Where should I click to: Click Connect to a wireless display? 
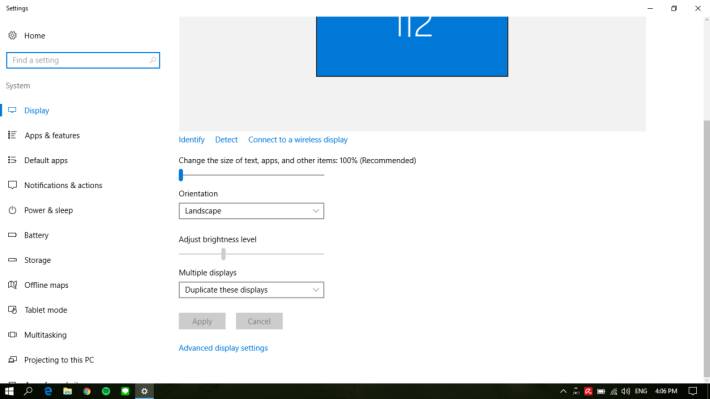(x=298, y=139)
